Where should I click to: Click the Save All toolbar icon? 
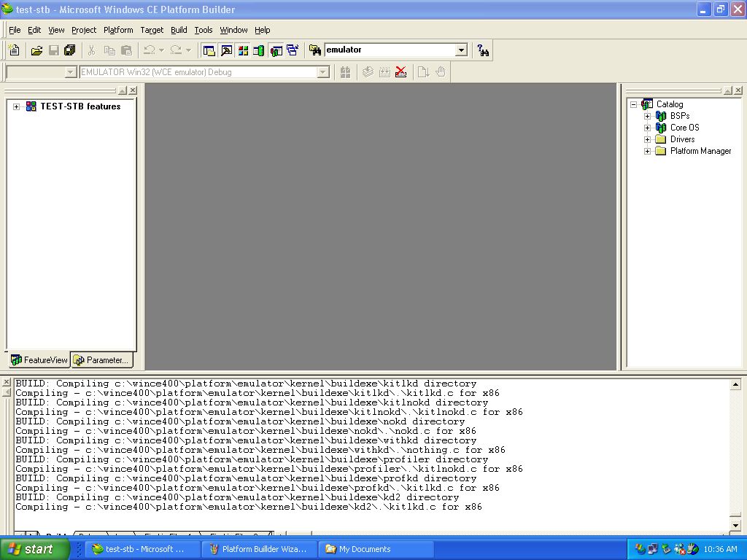click(70, 50)
